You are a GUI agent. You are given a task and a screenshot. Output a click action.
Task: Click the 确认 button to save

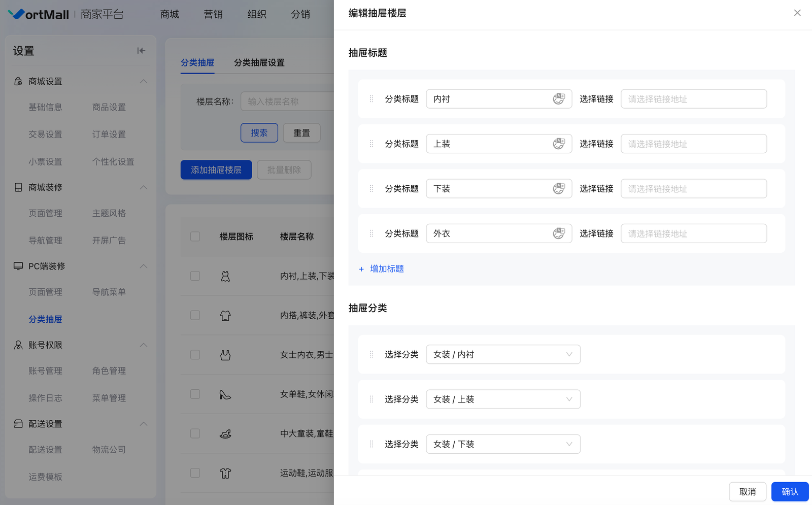point(790,492)
